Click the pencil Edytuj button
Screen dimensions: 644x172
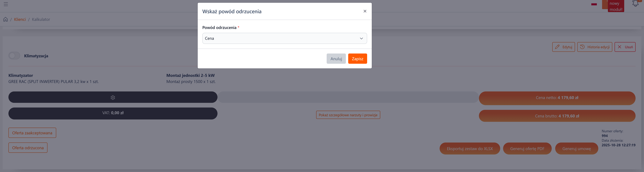click(563, 47)
